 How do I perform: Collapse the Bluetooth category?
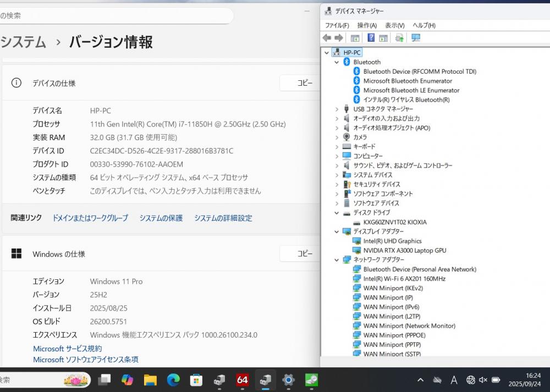pyautogui.click(x=337, y=62)
